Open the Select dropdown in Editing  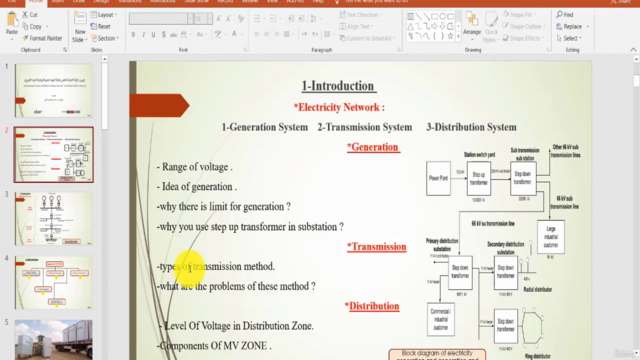569,38
